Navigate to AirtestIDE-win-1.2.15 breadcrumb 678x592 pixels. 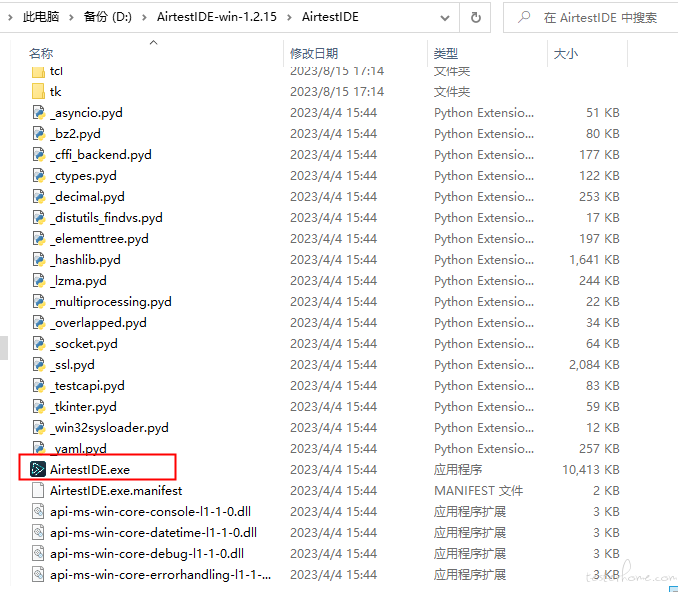pos(217,17)
